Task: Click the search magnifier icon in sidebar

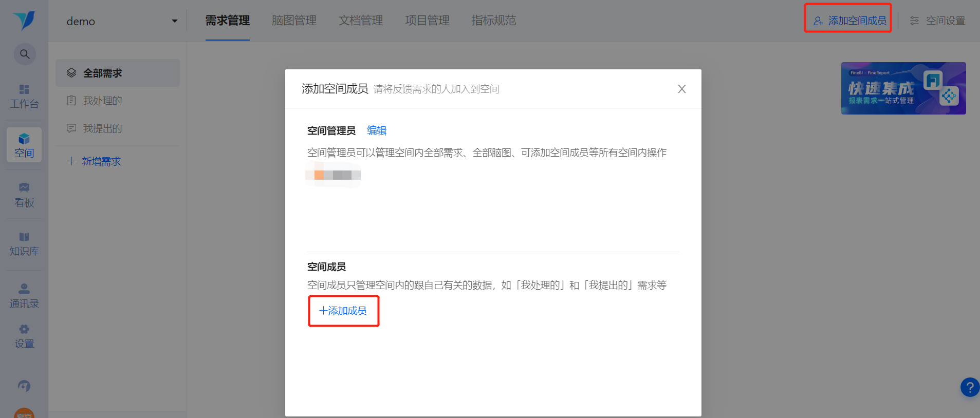Action: [x=24, y=54]
